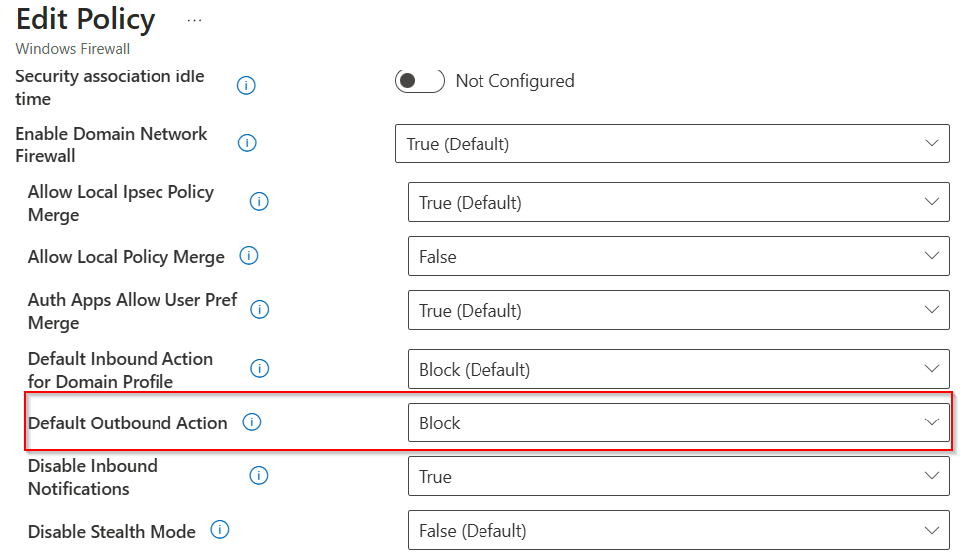960x560 pixels.
Task: Show info tooltip for Default Outbound Action
Action: click(x=252, y=422)
